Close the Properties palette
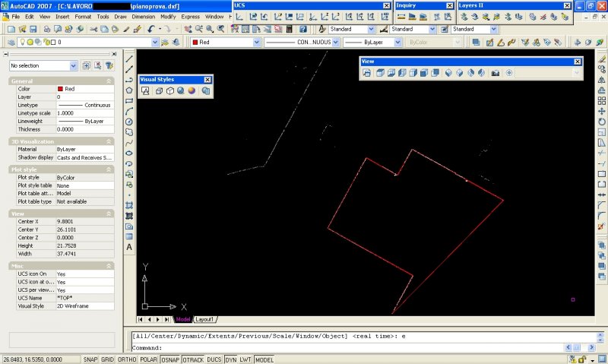Image resolution: width=608 pixels, height=364 pixels. coord(114,54)
